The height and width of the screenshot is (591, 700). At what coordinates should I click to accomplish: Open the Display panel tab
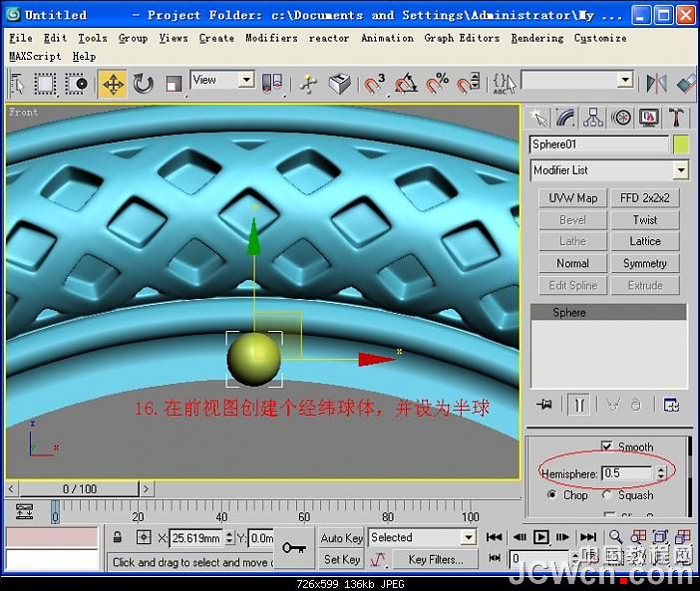tap(649, 118)
